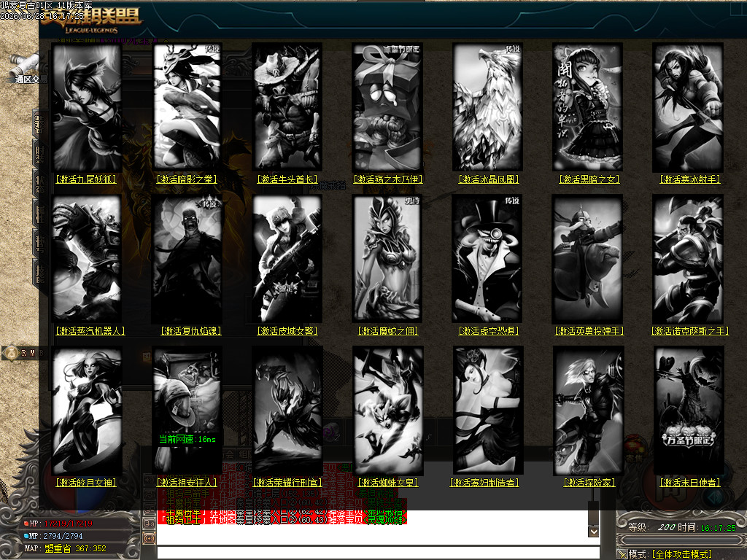The image size is (747, 560).
Task: Click the chat text input field
Action: [379, 553]
